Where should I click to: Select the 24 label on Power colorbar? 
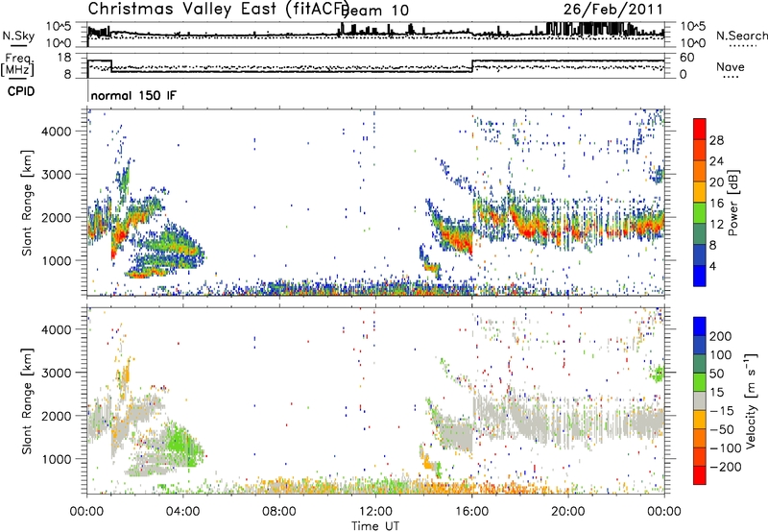coord(716,161)
